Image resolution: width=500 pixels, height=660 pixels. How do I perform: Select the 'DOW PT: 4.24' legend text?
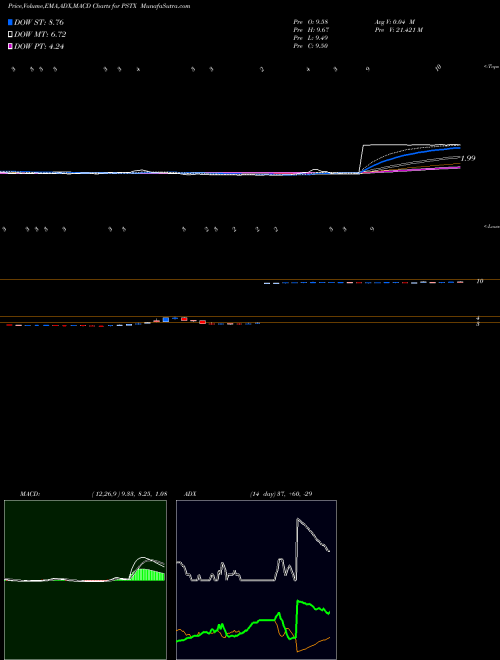coord(39,47)
